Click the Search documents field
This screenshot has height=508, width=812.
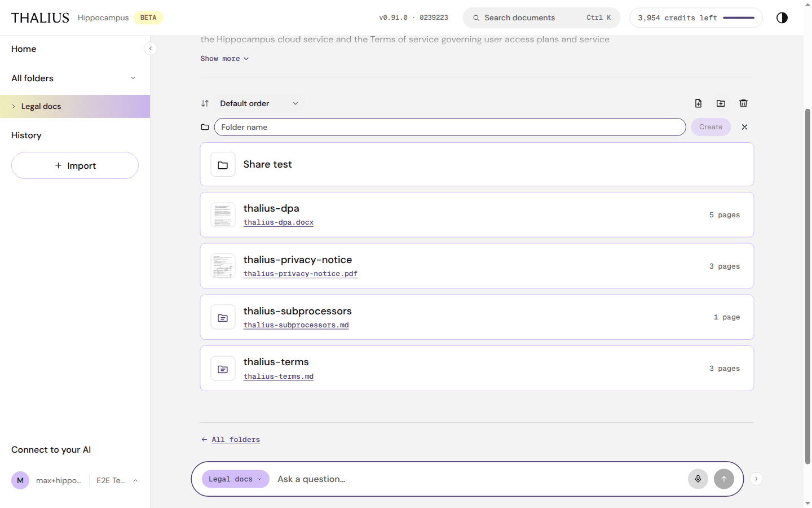click(541, 18)
